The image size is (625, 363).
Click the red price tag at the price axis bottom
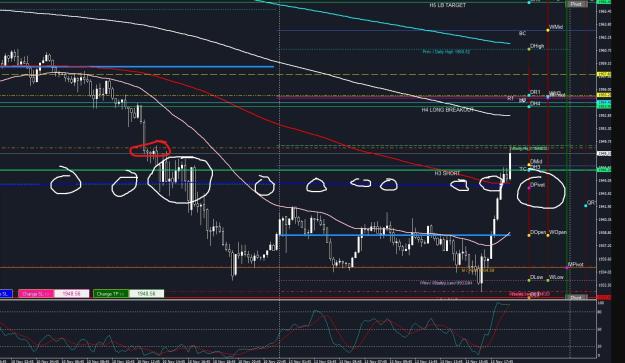(x=603, y=298)
